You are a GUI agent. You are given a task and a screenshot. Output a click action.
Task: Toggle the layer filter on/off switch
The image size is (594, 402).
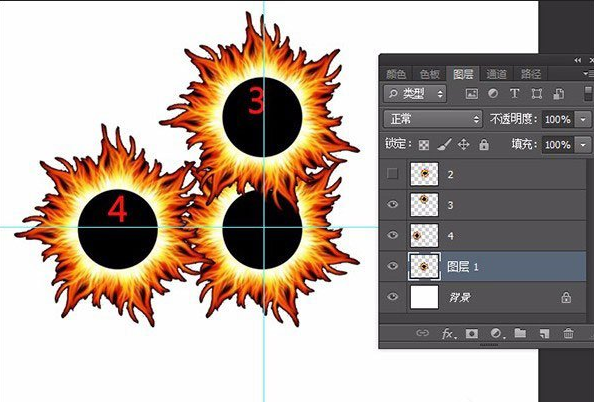(x=588, y=94)
